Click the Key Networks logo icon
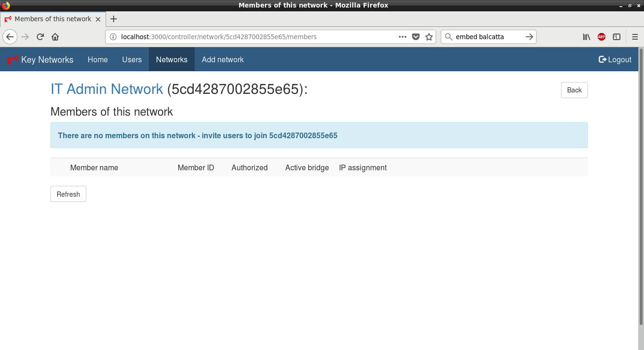The image size is (644, 350). click(x=12, y=60)
